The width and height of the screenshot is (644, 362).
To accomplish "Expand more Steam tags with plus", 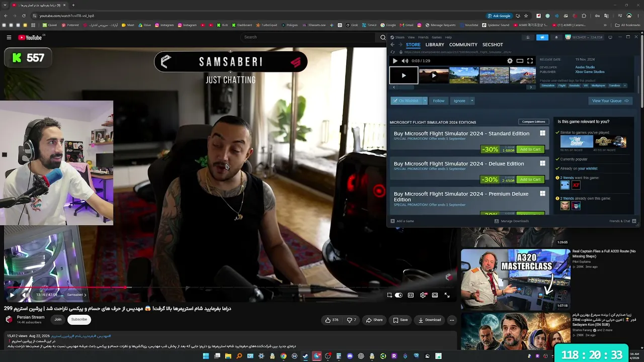I will coord(625,85).
